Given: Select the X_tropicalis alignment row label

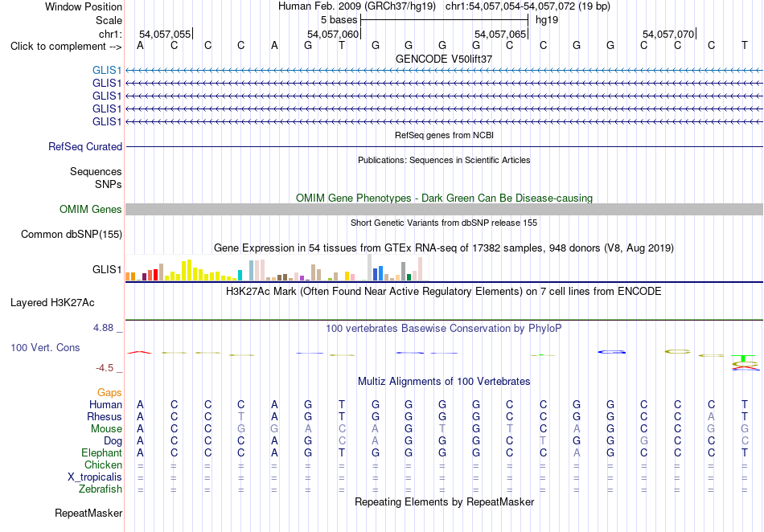Looking at the screenshot, I should 95,477.
